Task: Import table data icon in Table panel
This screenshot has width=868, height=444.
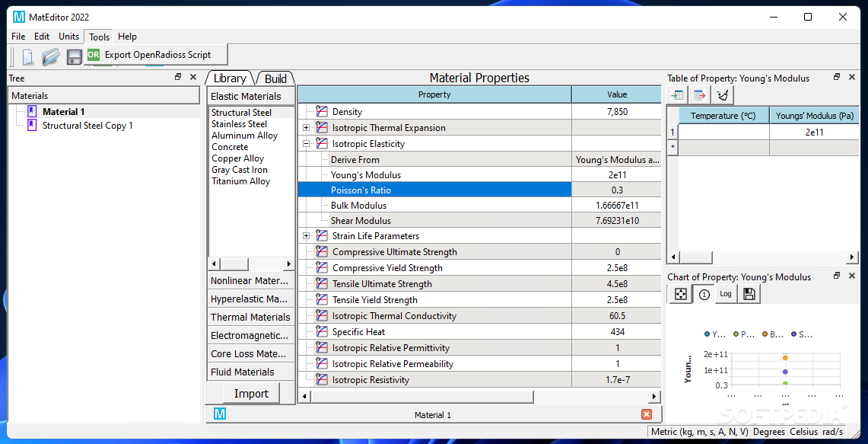Action: (678, 95)
